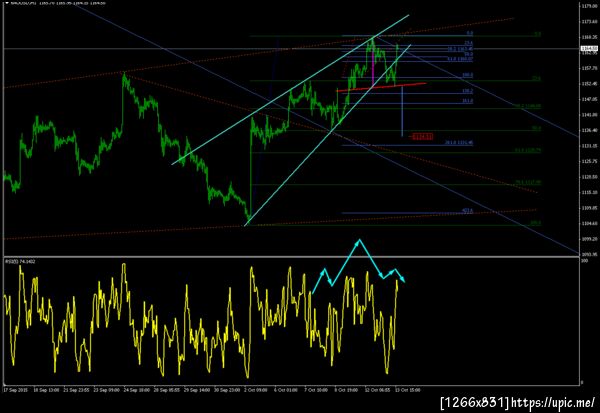
Task: Click the 1136.40 price scale label
Action: pos(589,130)
